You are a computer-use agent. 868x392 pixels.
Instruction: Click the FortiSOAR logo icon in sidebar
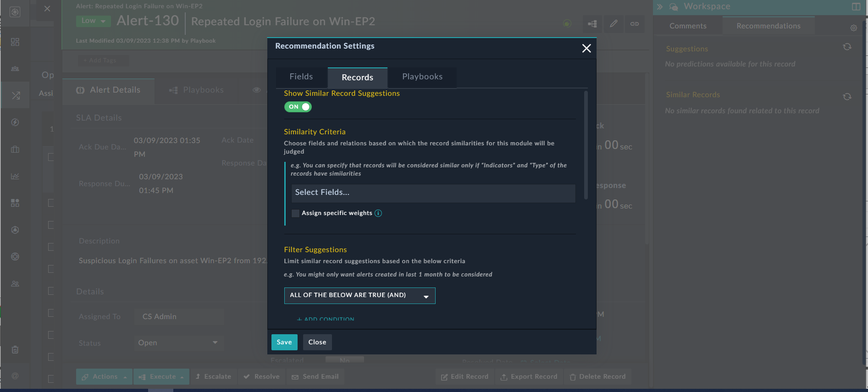(x=15, y=12)
